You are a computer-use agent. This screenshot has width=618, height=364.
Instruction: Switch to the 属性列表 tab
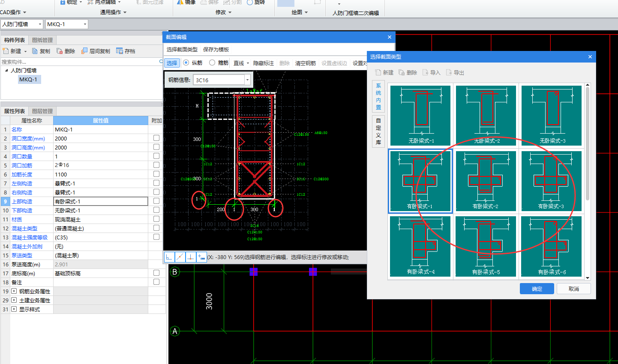[x=15, y=111]
